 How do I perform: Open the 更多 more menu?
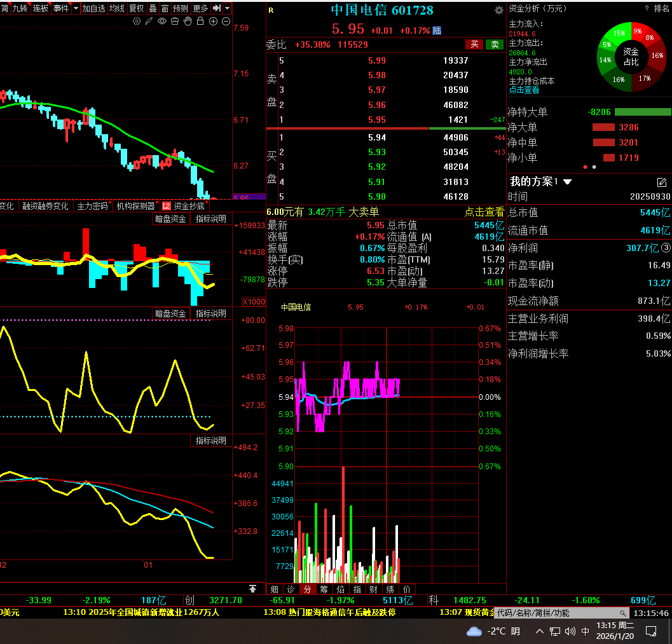coord(200,8)
